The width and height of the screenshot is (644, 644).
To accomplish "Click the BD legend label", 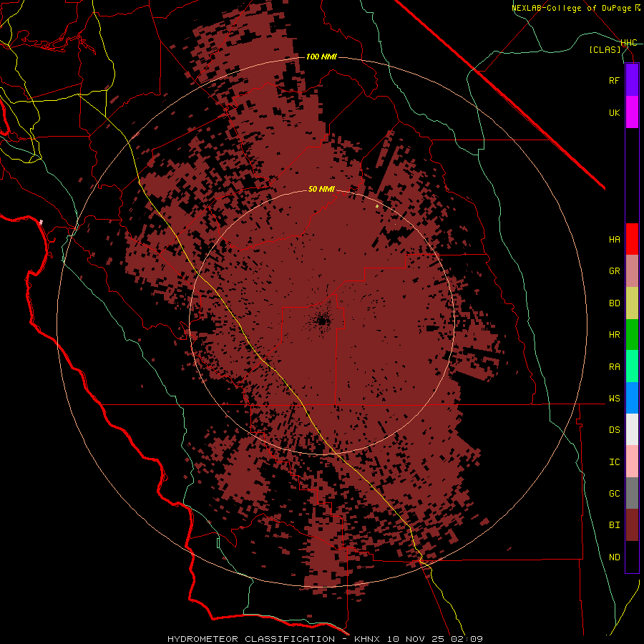I will 615,303.
